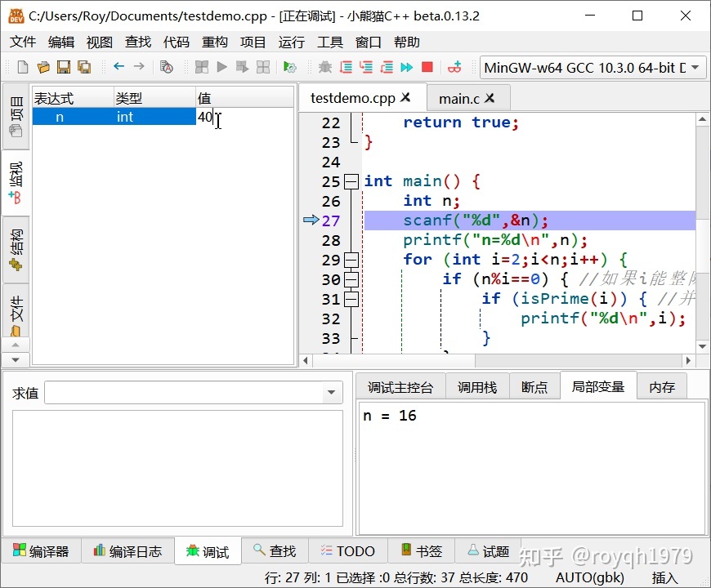The width and height of the screenshot is (711, 588).
Task: Switch to the 内存 tab
Action: click(x=662, y=387)
